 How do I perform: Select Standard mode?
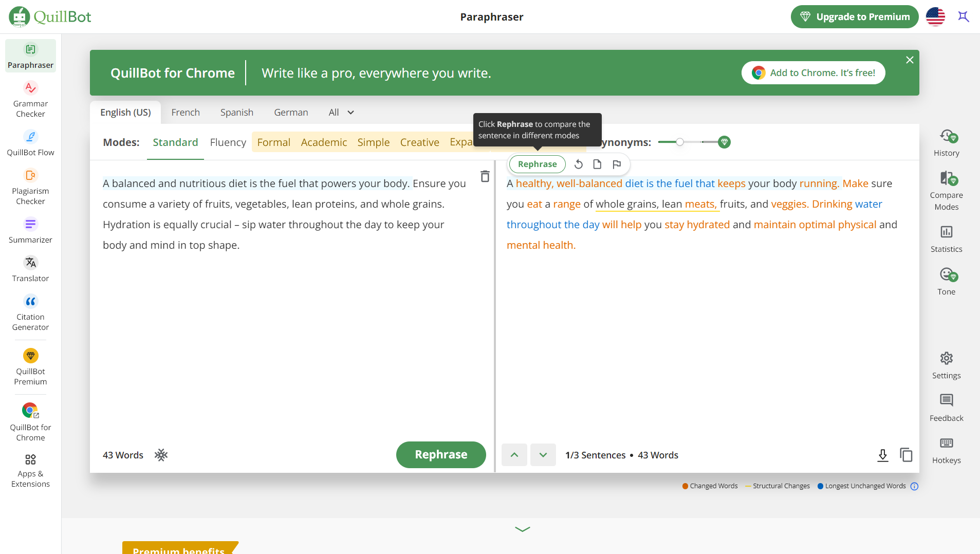(175, 142)
